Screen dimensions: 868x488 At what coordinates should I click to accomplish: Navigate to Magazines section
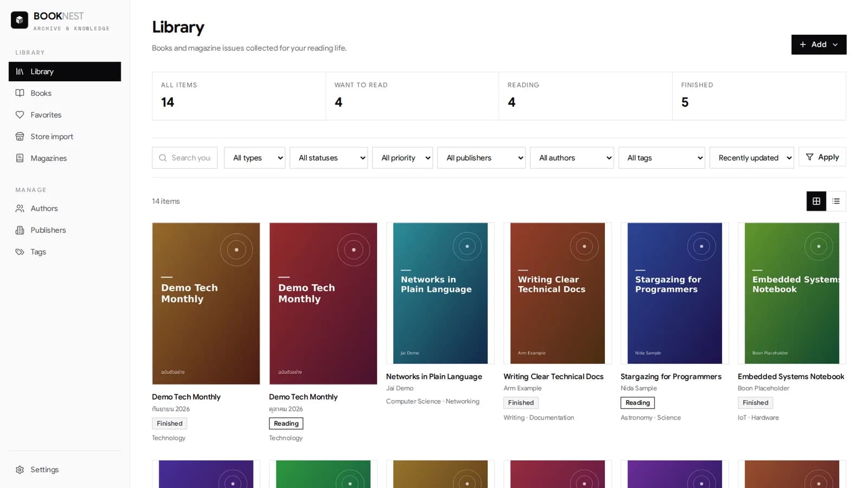click(x=65, y=158)
